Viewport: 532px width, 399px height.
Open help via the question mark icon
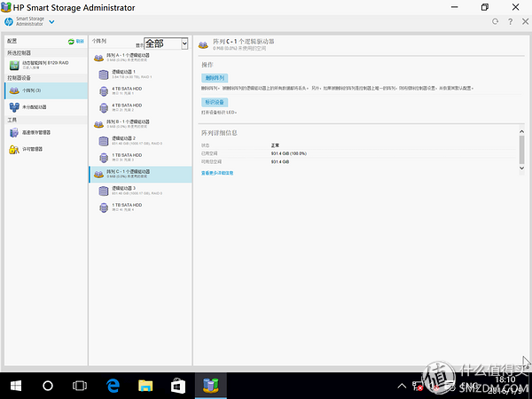511,21
